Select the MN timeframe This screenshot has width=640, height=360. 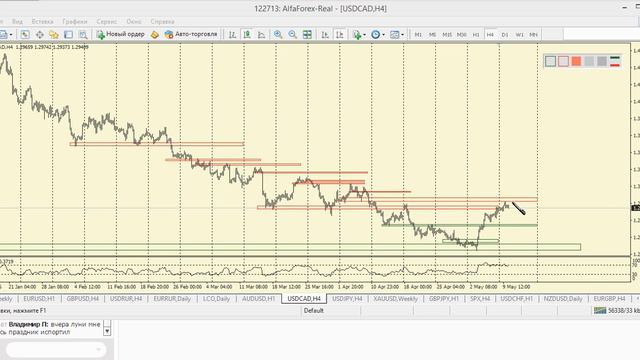pyautogui.click(x=533, y=35)
